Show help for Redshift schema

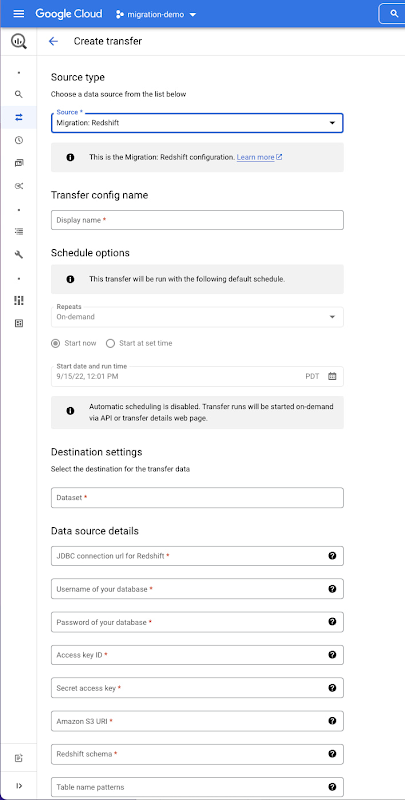(x=332, y=754)
